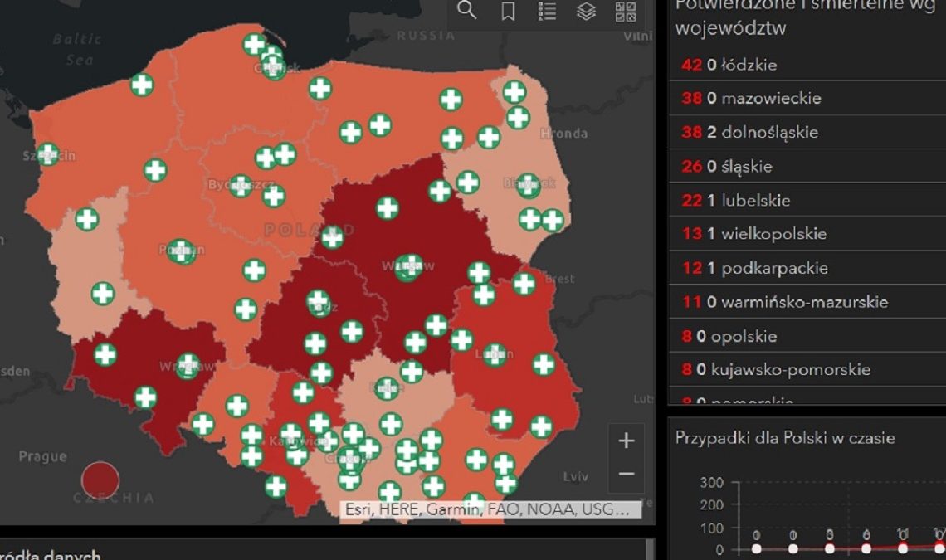Click the hospital marker on Warsaw
The height and width of the screenshot is (560, 946).
coord(407,266)
